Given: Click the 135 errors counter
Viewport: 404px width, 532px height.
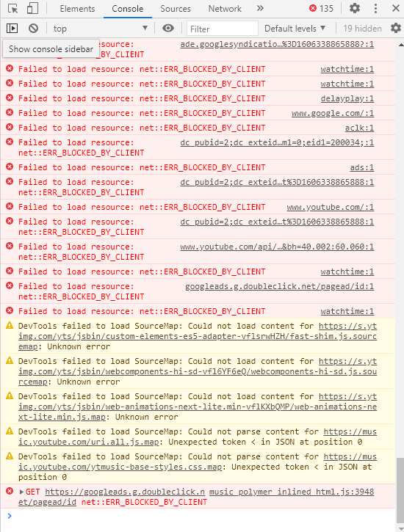Looking at the screenshot, I should [x=321, y=9].
